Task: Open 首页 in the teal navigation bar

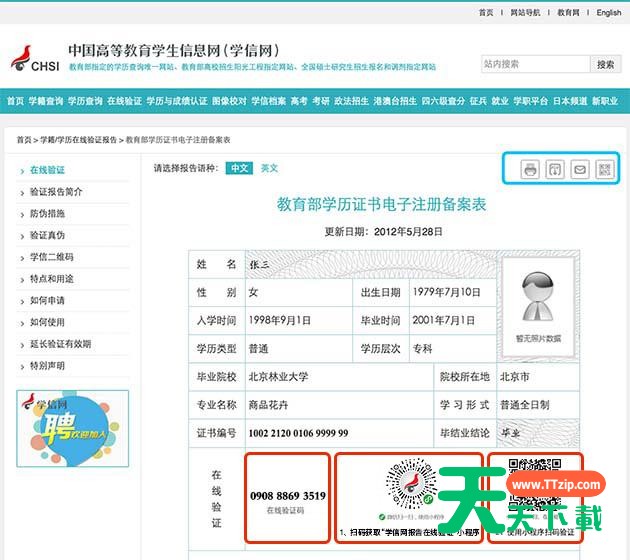Action: pos(15,101)
